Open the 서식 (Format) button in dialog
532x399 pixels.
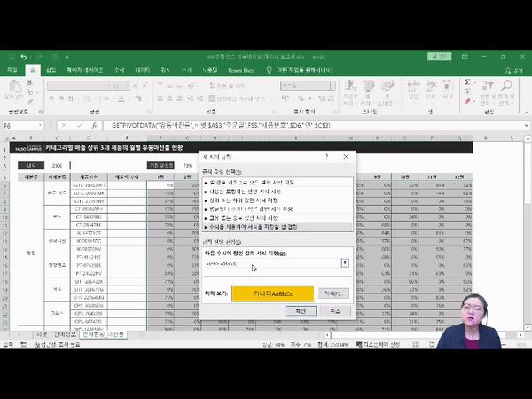click(332, 293)
